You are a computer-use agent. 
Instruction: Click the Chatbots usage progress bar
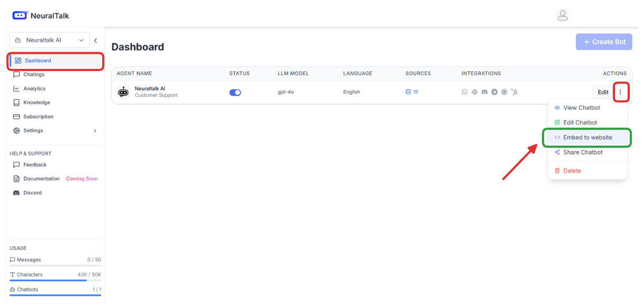pos(55,295)
